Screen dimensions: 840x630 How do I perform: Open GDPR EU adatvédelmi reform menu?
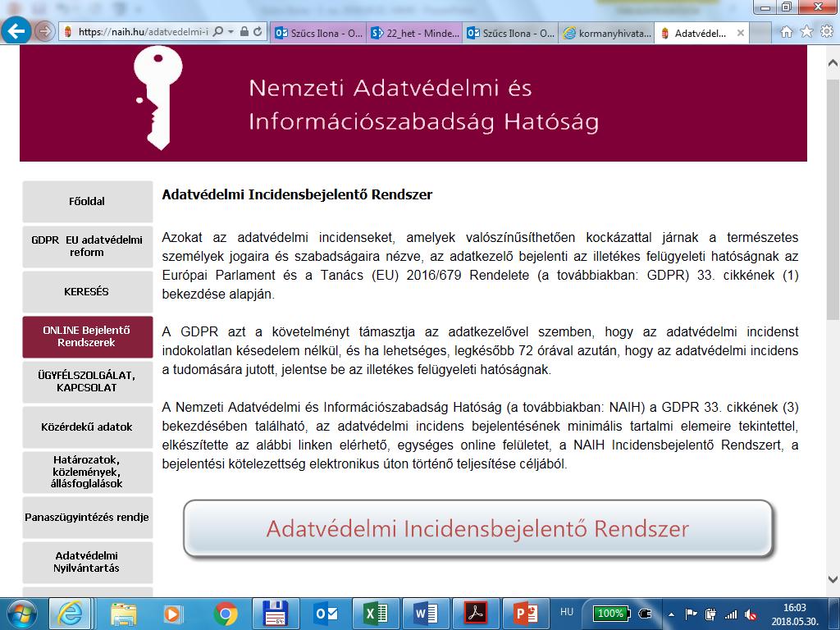[87, 246]
